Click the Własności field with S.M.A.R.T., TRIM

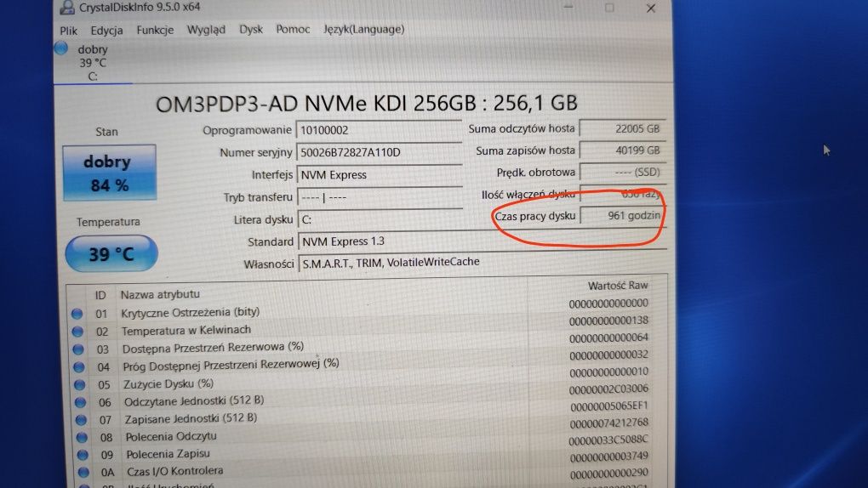482,262
